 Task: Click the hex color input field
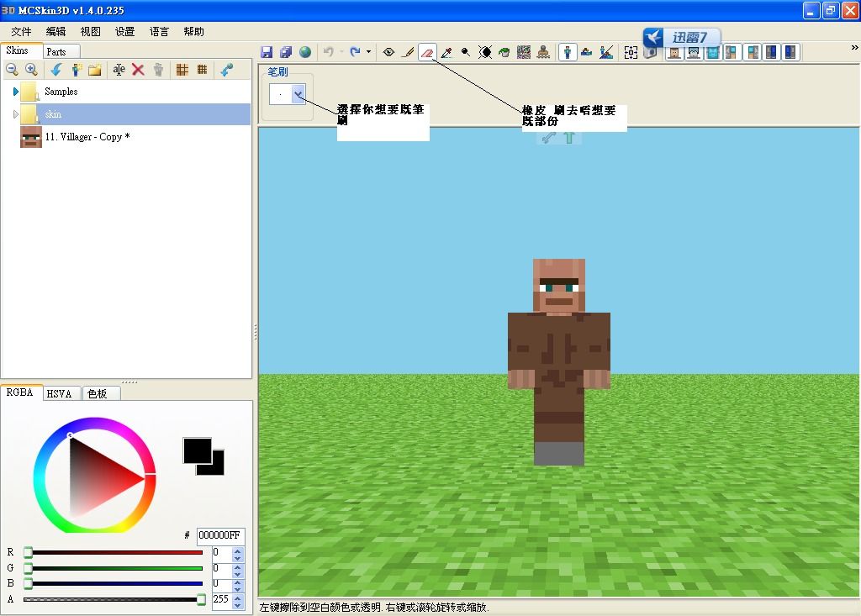pos(220,535)
